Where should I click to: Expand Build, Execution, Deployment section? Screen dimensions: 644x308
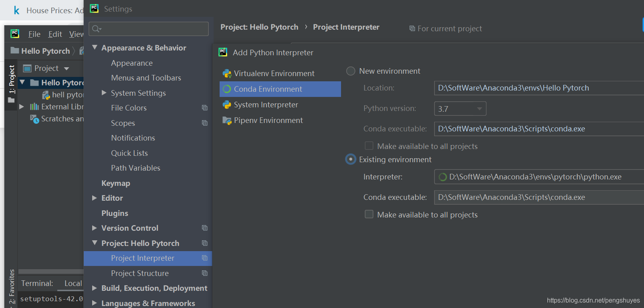(x=95, y=288)
